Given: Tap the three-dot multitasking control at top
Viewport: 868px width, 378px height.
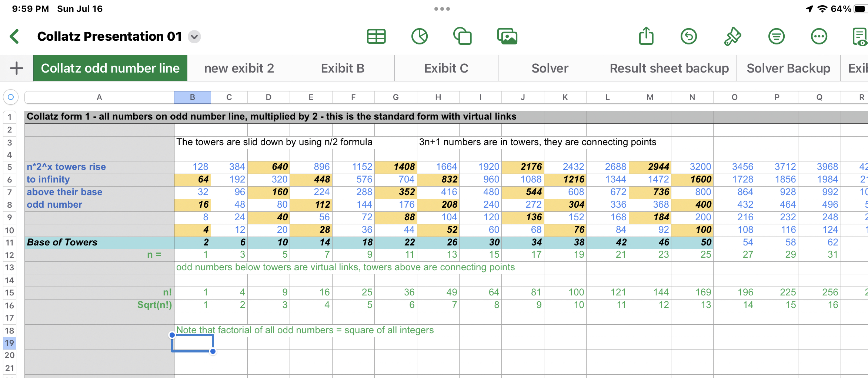Looking at the screenshot, I should coord(442,9).
